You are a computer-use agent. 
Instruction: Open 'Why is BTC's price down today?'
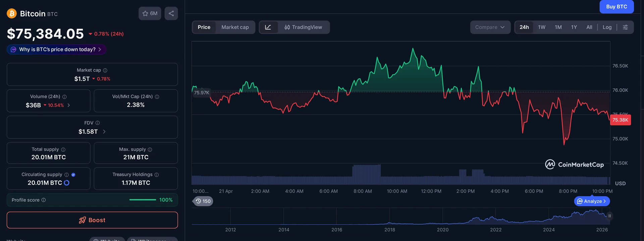coord(57,49)
